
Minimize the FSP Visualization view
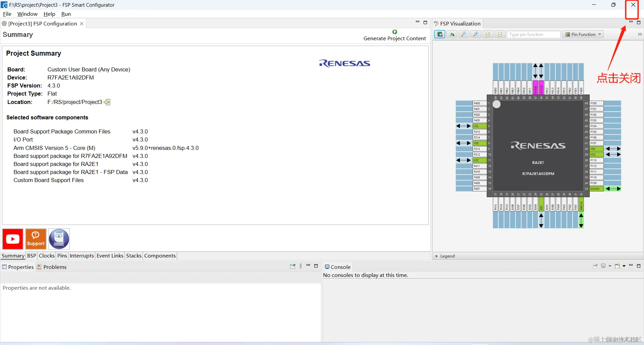pos(631,22)
